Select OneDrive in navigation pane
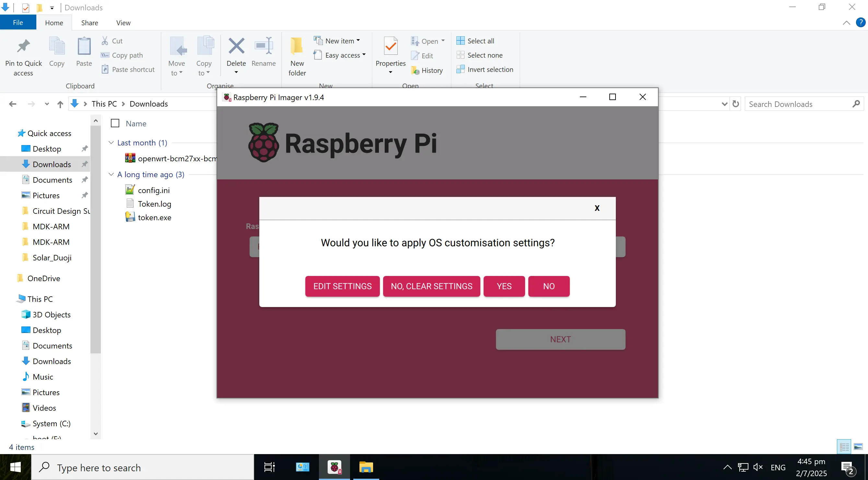Image resolution: width=868 pixels, height=480 pixels. tap(44, 278)
